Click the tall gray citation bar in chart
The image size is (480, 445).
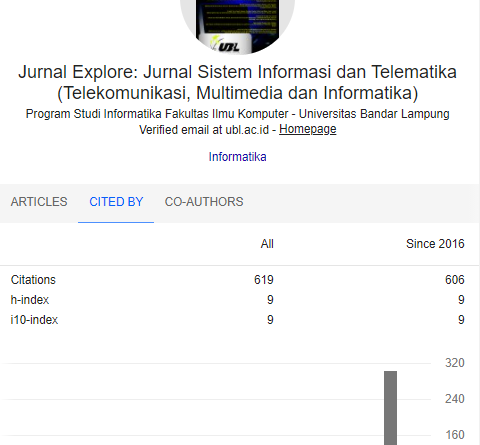coord(390,408)
